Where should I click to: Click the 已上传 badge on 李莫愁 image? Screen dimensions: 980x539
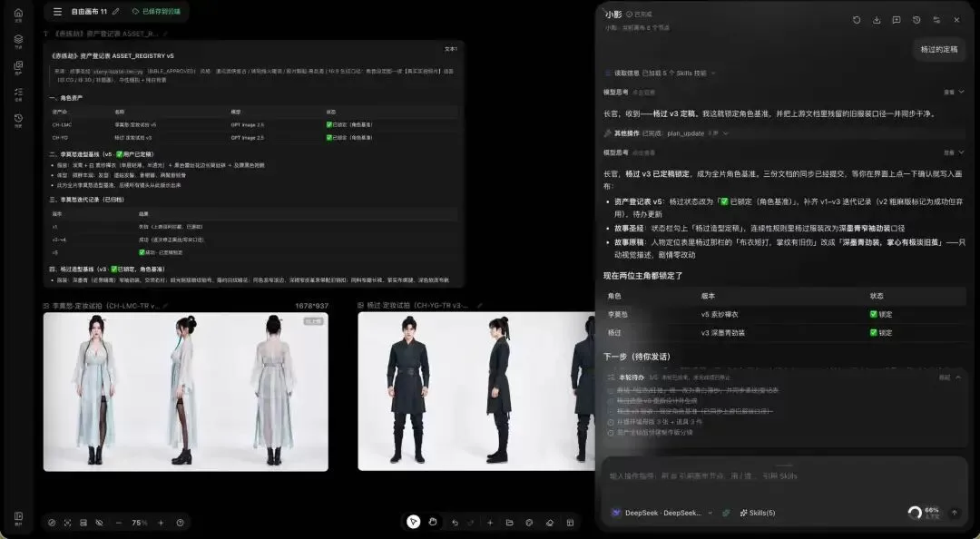313,321
